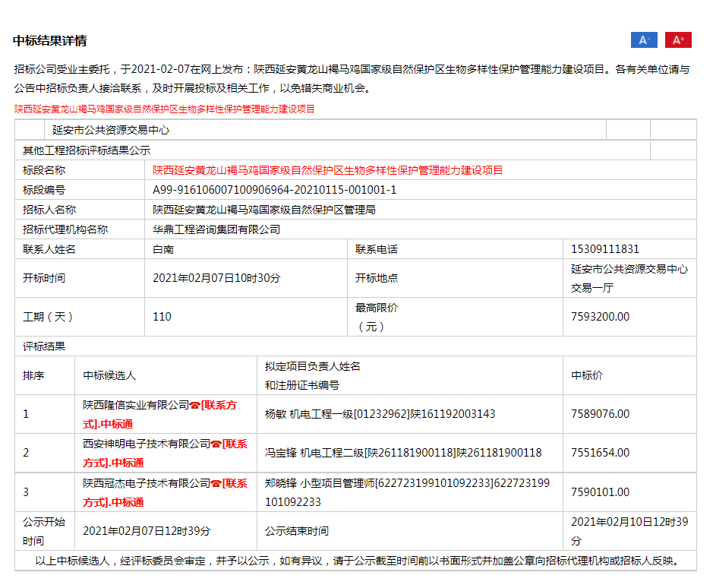Open red project title link under the intro paragraph
Screen dimensions: 713x588
(x=164, y=109)
